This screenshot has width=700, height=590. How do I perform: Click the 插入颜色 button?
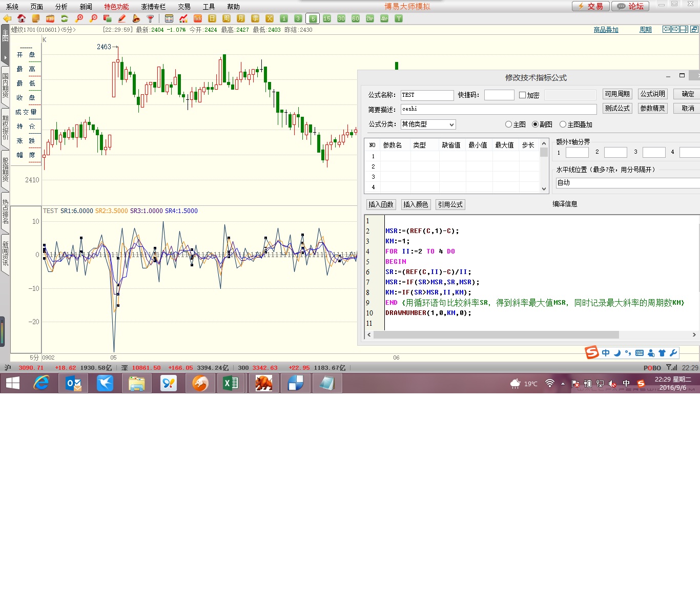[x=415, y=205]
